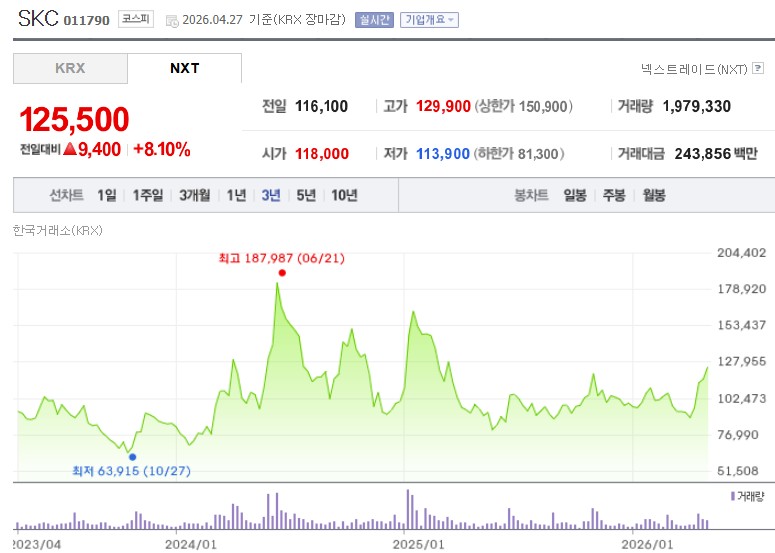Click the 2026/01 axis label
775x553 pixels.
click(x=647, y=544)
